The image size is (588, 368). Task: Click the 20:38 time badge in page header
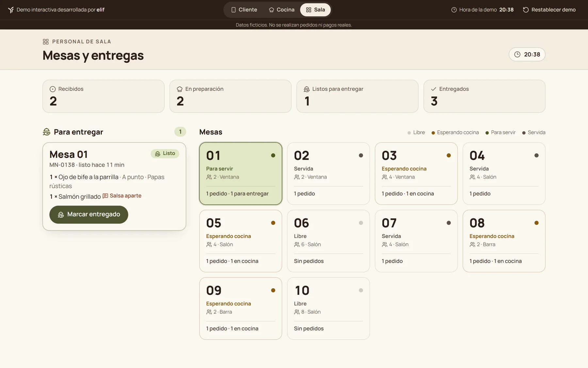click(527, 54)
